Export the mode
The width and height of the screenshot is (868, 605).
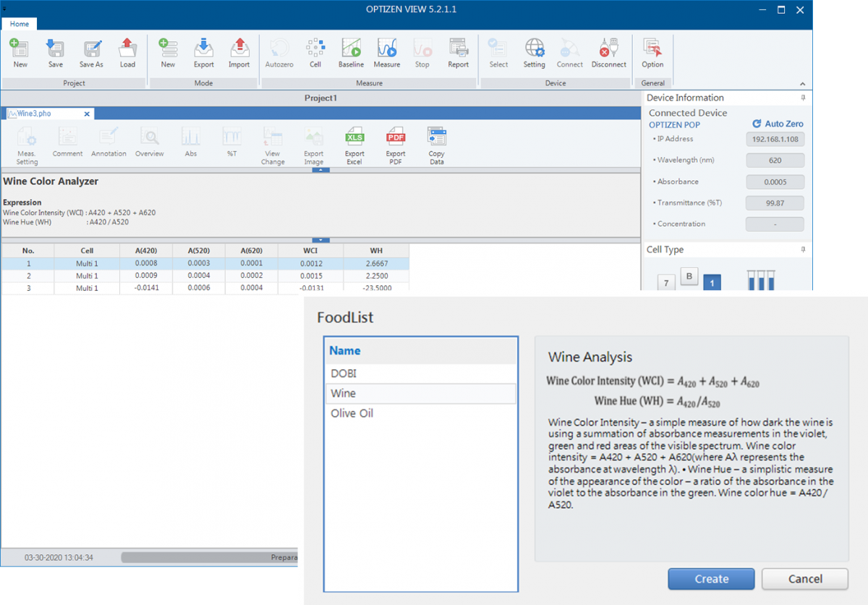click(x=204, y=54)
